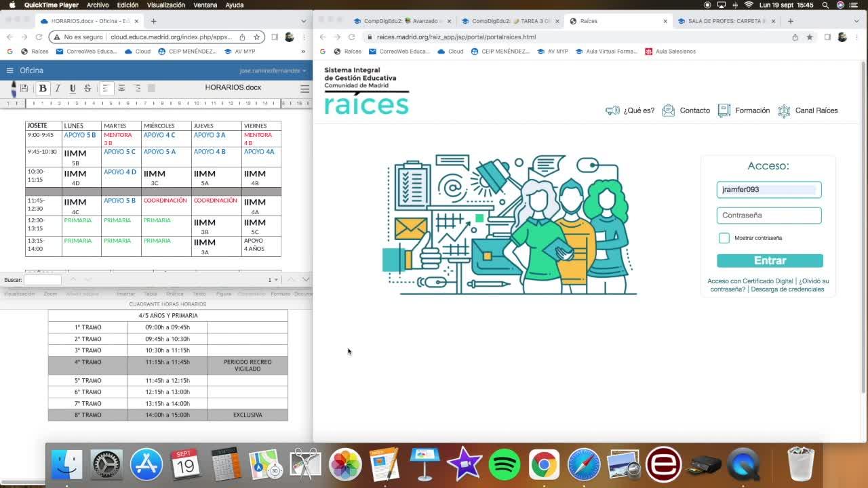Expand tab search chevron in Oficina browser

(x=303, y=21)
